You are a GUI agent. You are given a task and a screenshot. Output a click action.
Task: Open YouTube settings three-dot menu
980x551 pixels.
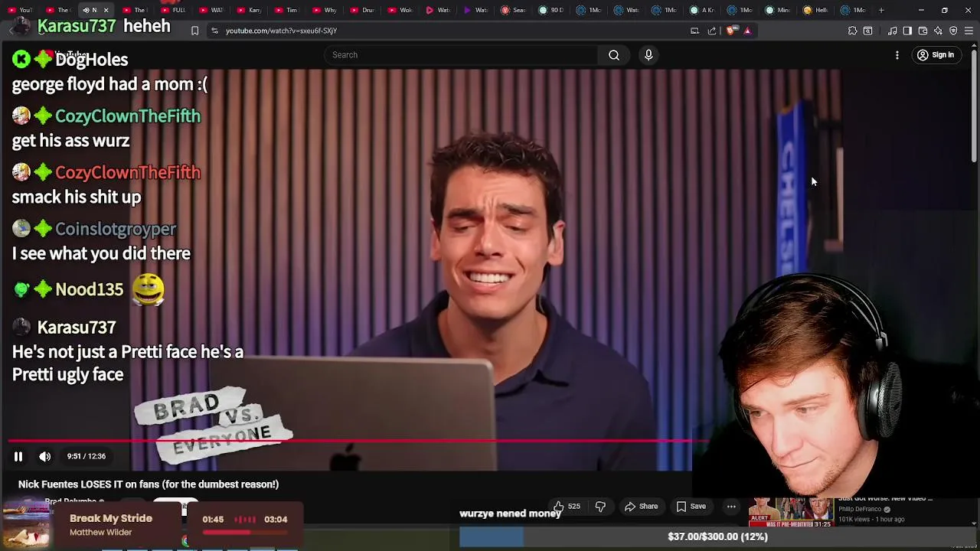point(897,55)
